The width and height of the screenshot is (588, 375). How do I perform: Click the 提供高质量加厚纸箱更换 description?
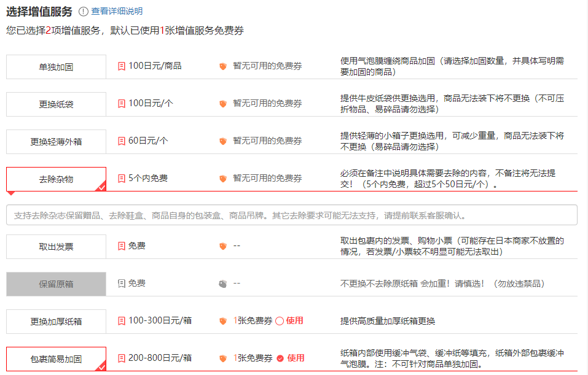388,321
